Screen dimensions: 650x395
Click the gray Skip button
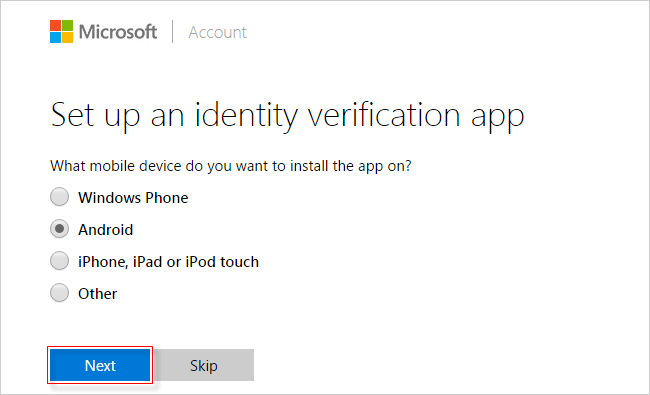[204, 365]
